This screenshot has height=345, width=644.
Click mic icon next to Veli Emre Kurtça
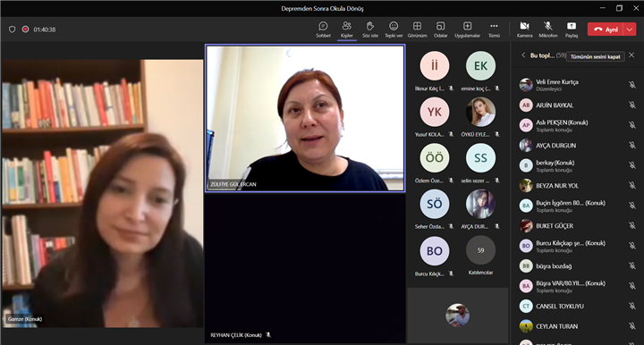coord(631,85)
